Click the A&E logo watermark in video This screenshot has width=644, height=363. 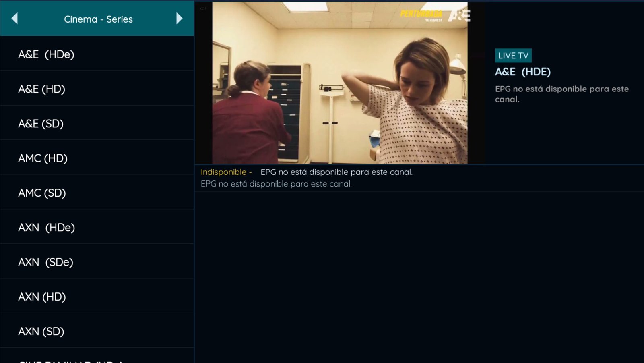click(459, 16)
